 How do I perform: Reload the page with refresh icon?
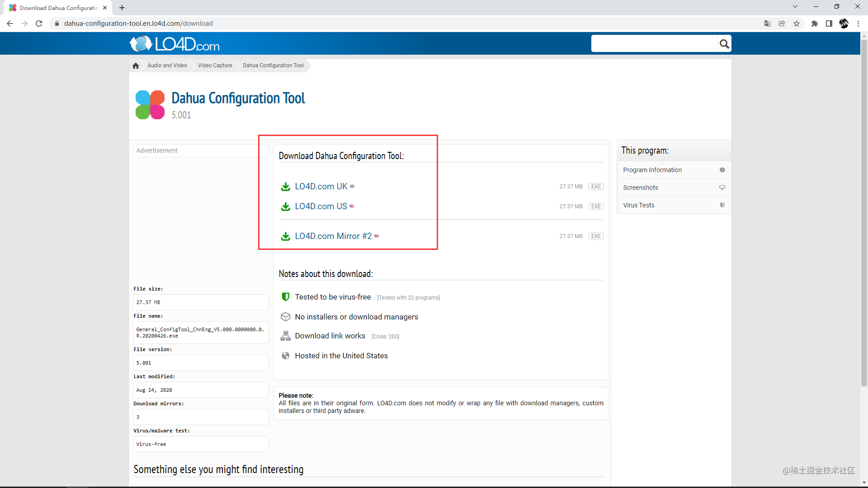click(x=39, y=23)
